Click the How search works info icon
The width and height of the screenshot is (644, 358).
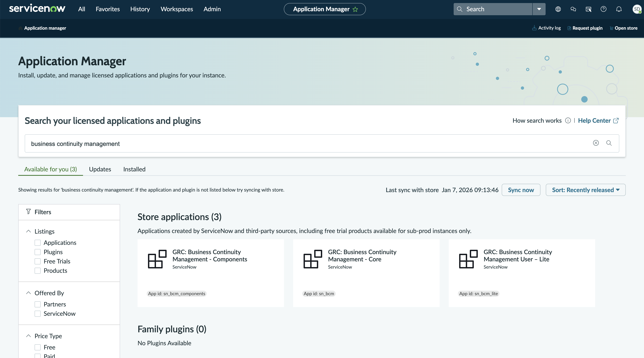568,120
